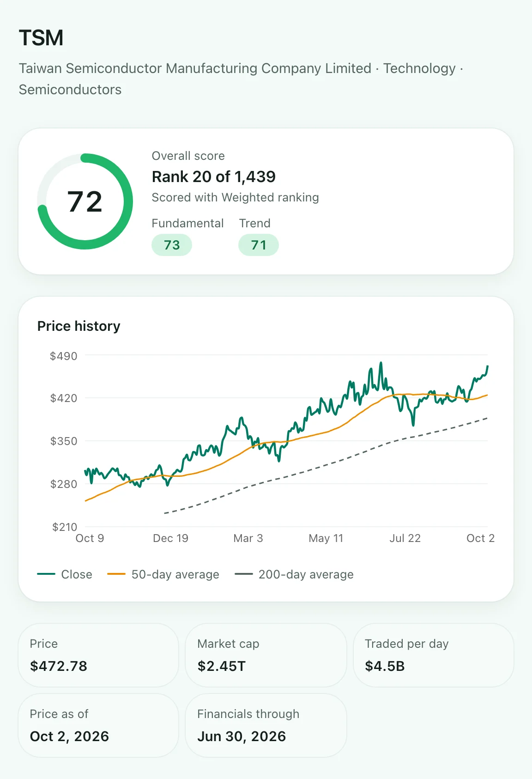This screenshot has width=532, height=779.
Task: Click the $280 y-axis label
Action: coord(64,484)
